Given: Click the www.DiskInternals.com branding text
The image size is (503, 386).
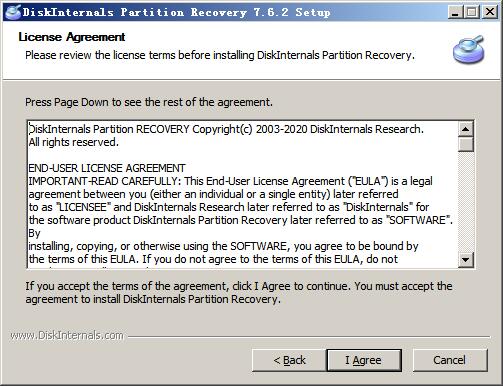Looking at the screenshot, I should tap(67, 335).
